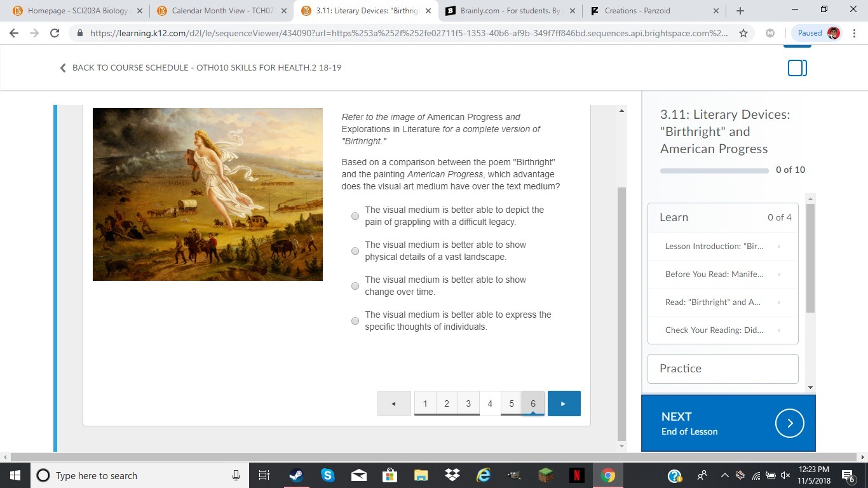Go to question page 1
The image size is (868, 488).
pyautogui.click(x=425, y=403)
